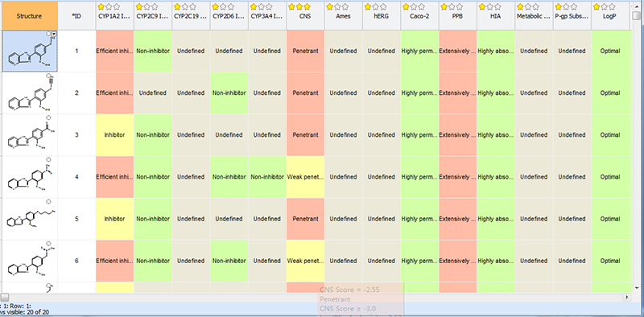The height and width of the screenshot is (317, 644).
Task: Toggle the circle selector on structure 3
Action: tap(48, 117)
